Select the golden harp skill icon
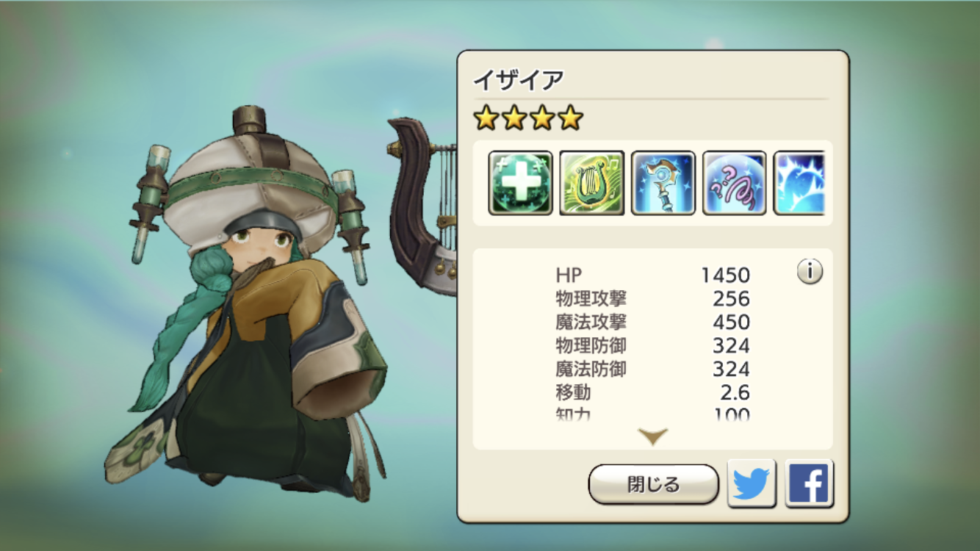This screenshot has height=551, width=980. point(592,183)
